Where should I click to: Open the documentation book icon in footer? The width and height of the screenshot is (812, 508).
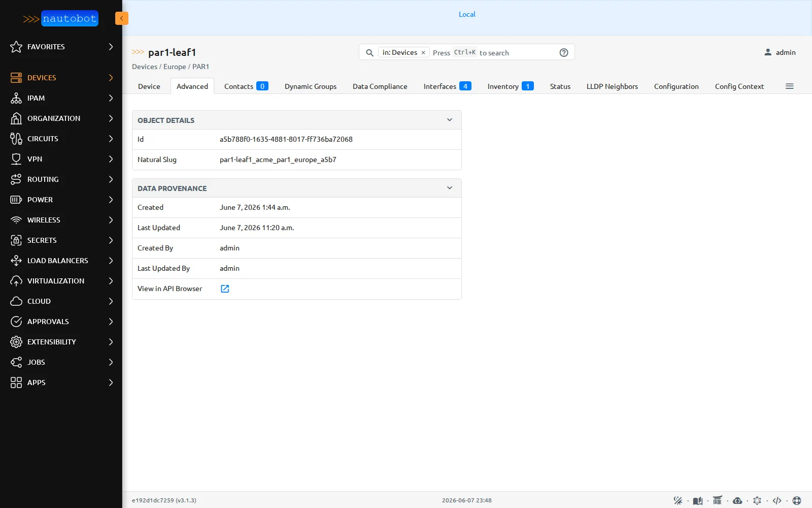click(698, 500)
